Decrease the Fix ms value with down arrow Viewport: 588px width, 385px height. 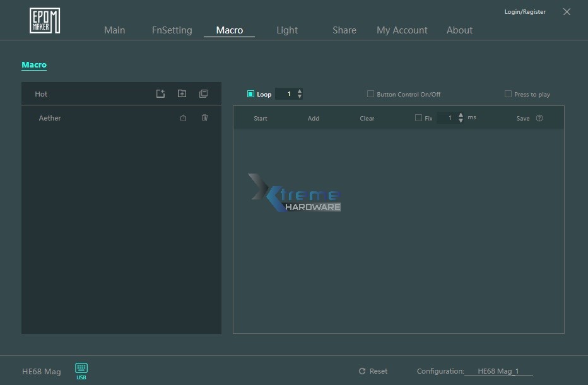pos(460,121)
